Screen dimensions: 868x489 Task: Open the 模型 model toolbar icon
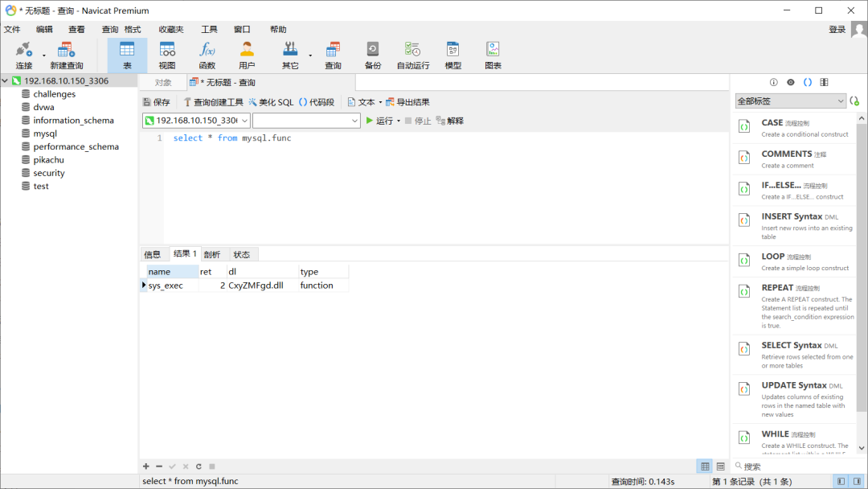(452, 55)
